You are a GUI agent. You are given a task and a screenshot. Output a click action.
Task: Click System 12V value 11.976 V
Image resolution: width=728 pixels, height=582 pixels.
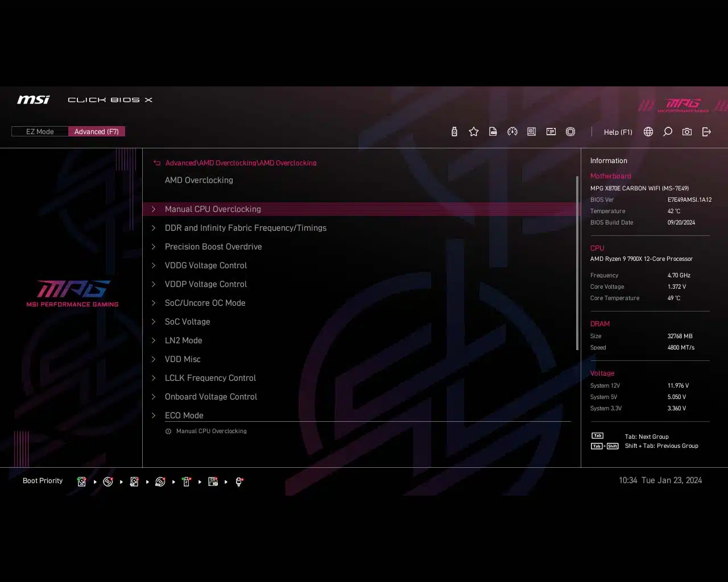tap(678, 385)
